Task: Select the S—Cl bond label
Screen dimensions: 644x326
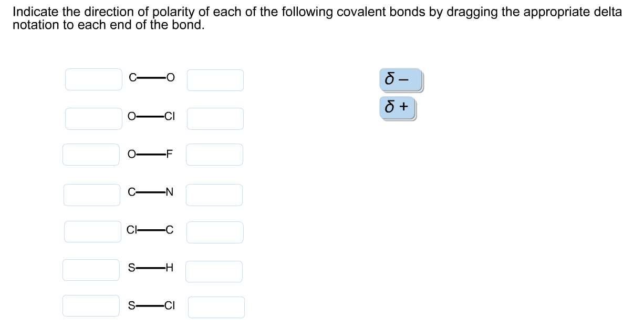Action: (x=151, y=305)
